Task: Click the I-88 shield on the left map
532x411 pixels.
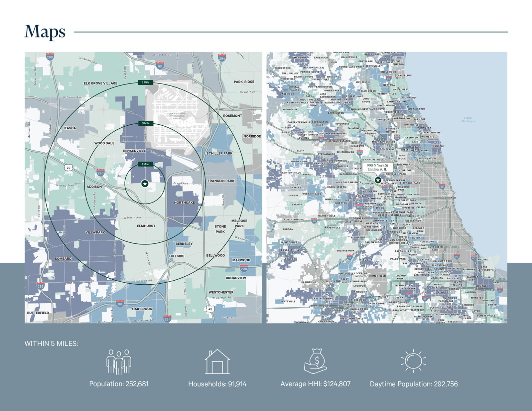Action: coord(120,303)
